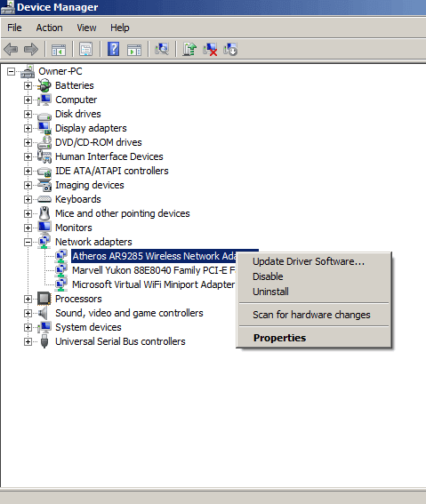Choose Update Driver Software from context menu
The width and height of the screenshot is (426, 504).
pos(309,261)
